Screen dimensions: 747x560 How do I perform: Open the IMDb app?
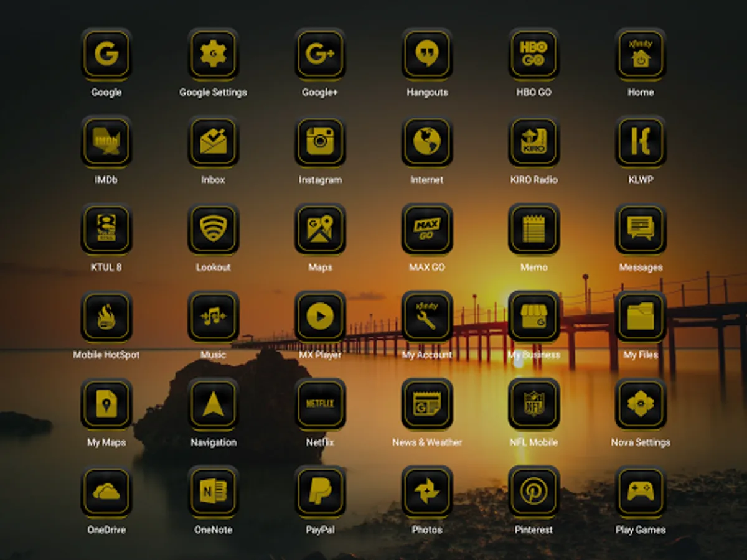pyautogui.click(x=106, y=142)
